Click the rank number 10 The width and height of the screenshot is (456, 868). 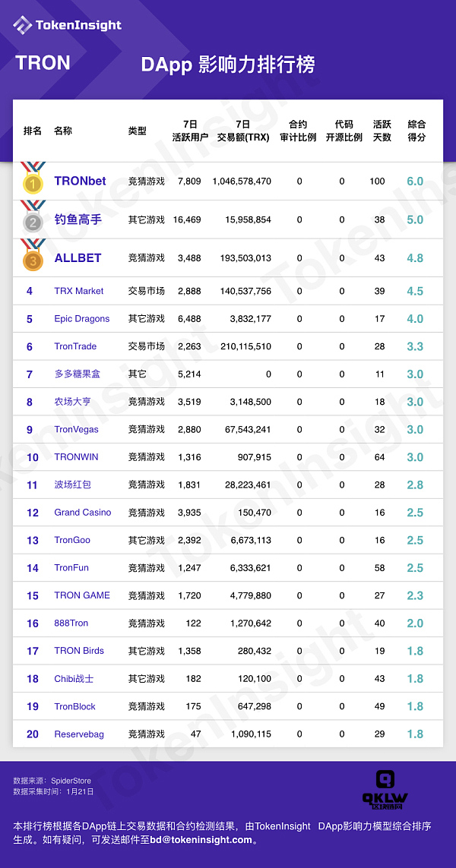[x=32, y=457]
